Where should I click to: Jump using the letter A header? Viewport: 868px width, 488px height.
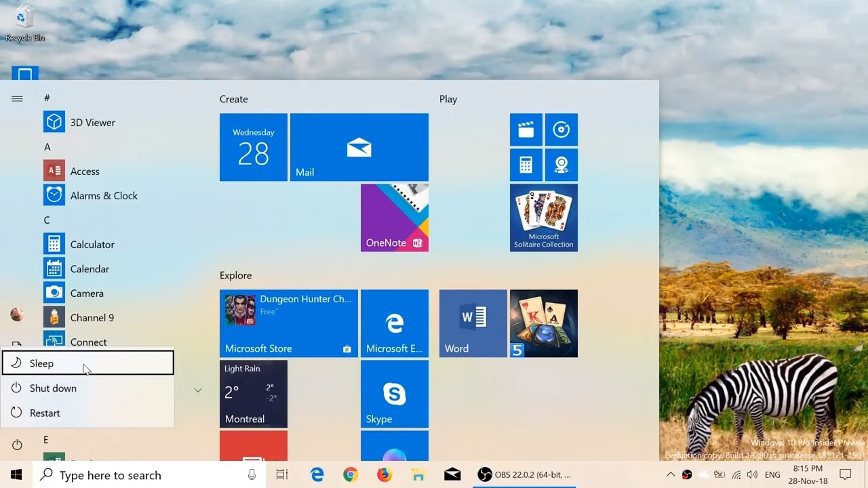tap(47, 147)
